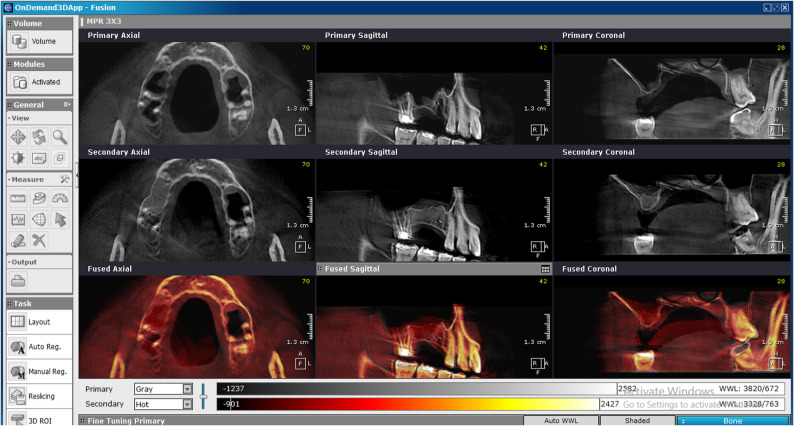This screenshot has height=426, width=794.
Task: Click the Auto WWL button
Action: click(x=561, y=420)
